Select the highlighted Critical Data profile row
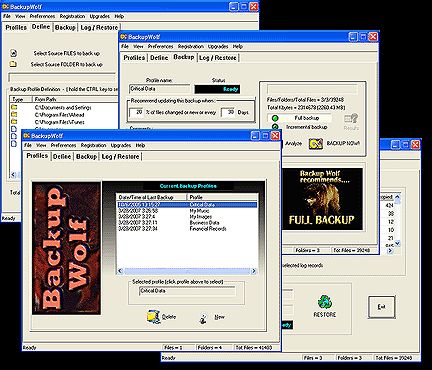Viewport: 432px width, 370px height. click(x=187, y=205)
